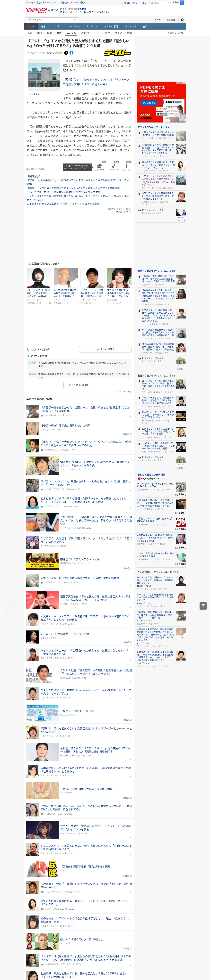Open settings via the gear icon
The width and height of the screenshot is (210, 980).
click(182, 20)
